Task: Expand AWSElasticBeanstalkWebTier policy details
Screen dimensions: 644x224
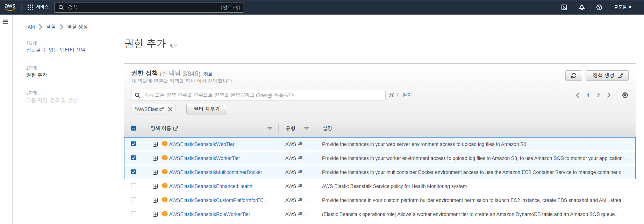Action: point(155,144)
